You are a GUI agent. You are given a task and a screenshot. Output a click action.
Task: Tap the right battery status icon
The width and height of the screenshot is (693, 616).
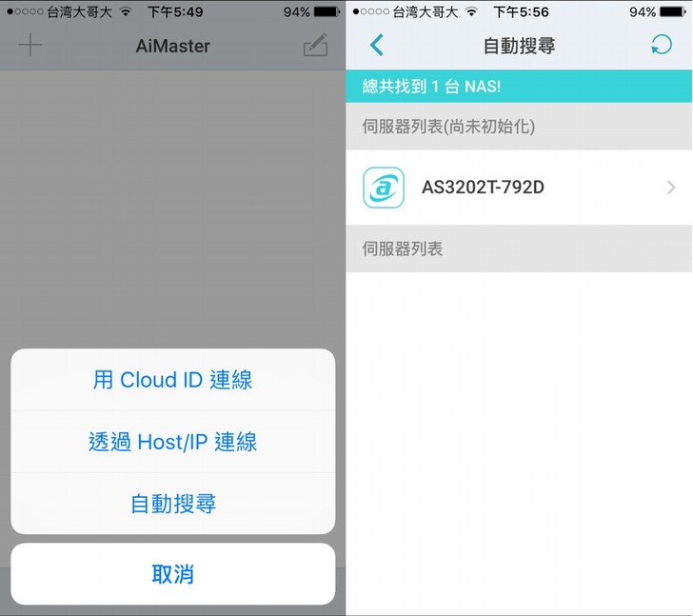click(674, 12)
